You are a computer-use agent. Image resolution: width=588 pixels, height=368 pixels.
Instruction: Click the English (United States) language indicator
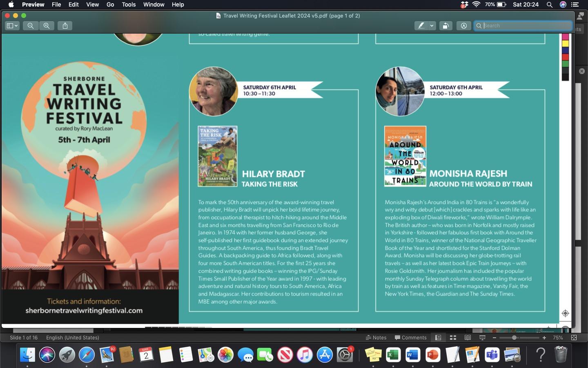(x=73, y=338)
